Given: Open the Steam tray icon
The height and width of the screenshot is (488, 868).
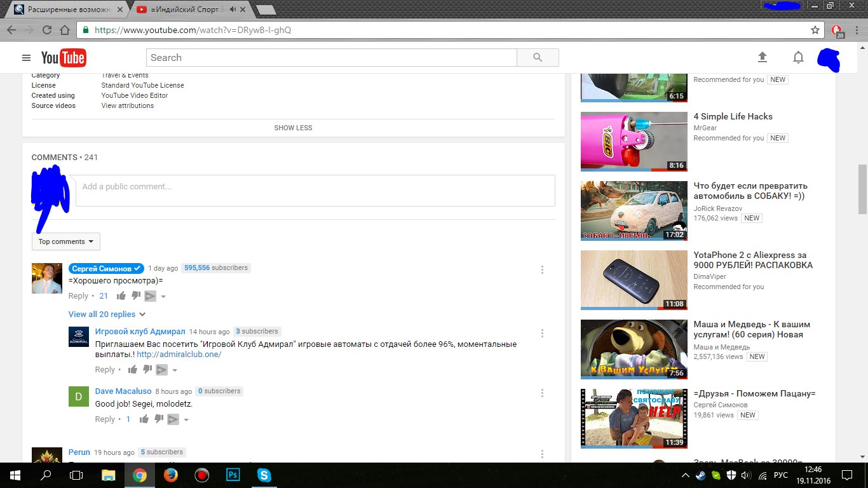Looking at the screenshot, I should coord(700,475).
